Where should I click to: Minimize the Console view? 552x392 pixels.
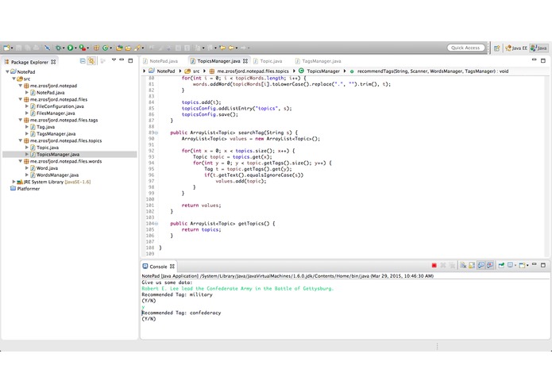tap(535, 264)
